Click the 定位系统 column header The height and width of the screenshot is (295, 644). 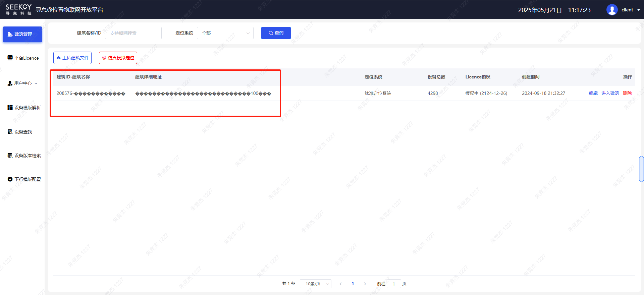tap(373, 77)
